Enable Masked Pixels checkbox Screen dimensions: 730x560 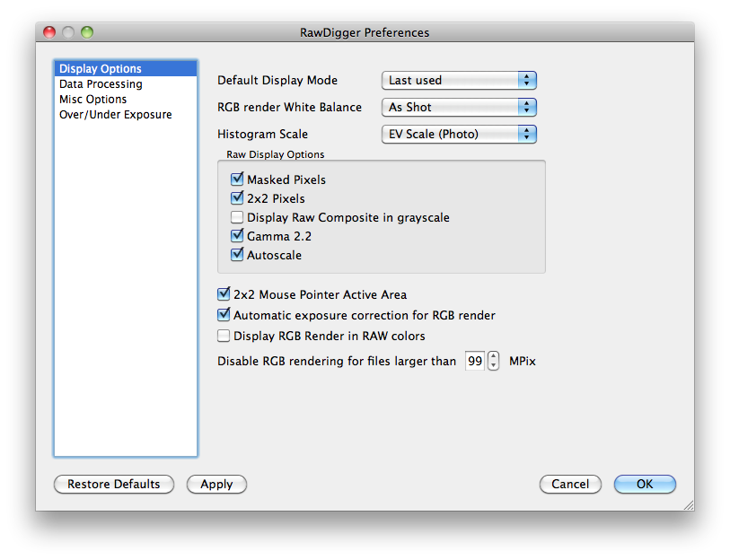coord(237,179)
